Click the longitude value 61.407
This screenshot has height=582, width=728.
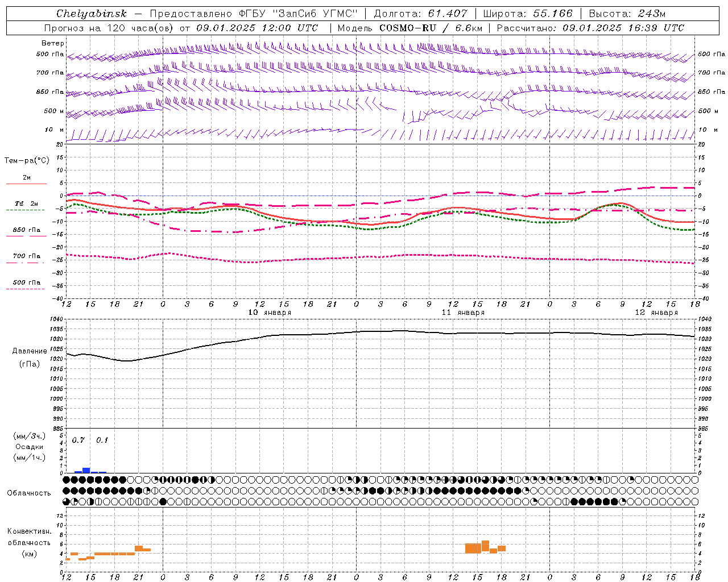click(448, 14)
